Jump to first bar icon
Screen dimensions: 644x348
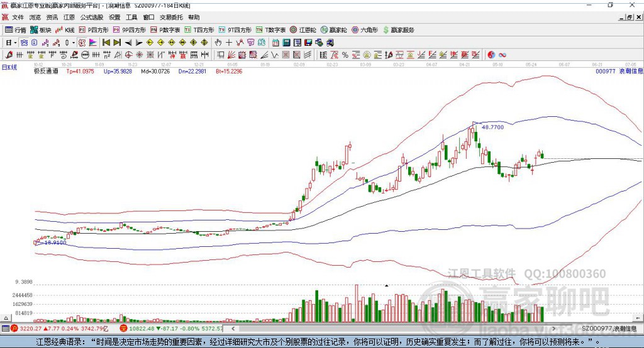(x=106, y=43)
